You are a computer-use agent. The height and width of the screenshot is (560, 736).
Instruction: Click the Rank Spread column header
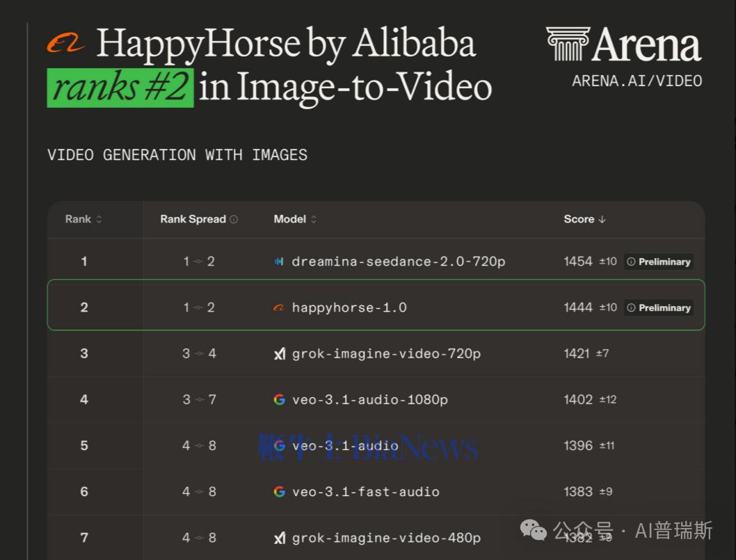pyautogui.click(x=193, y=219)
